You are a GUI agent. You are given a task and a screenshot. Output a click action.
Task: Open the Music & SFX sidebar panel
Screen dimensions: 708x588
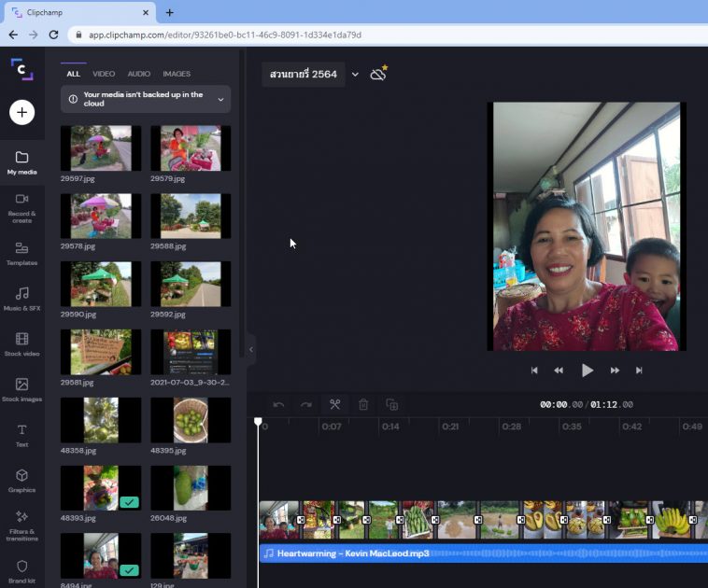coord(21,298)
